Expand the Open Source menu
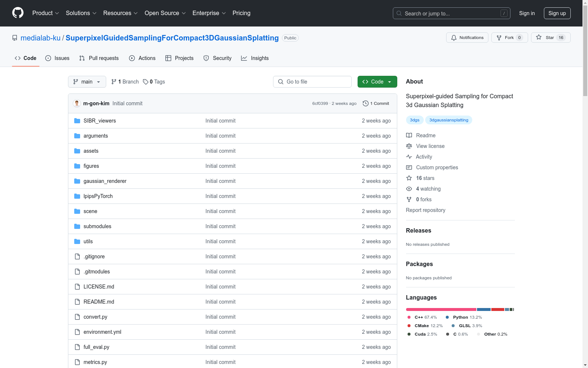Viewport: 588px width, 368px height. 165,13
